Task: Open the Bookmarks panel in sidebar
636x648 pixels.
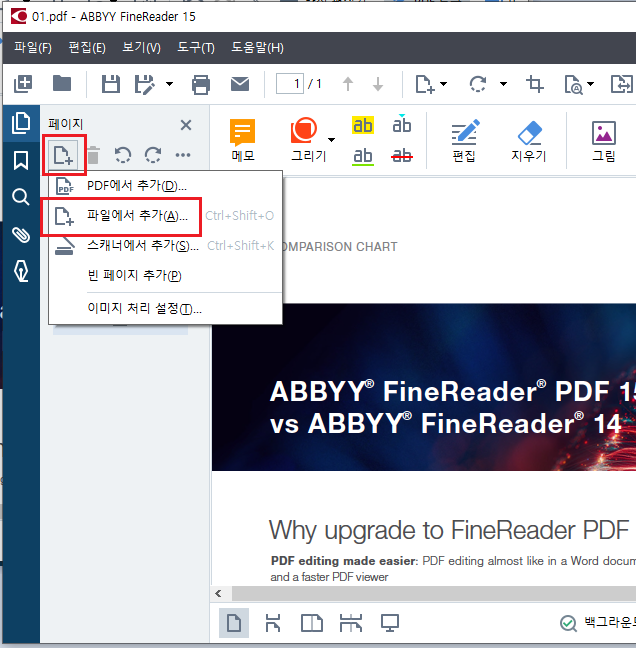Action: pos(21,160)
